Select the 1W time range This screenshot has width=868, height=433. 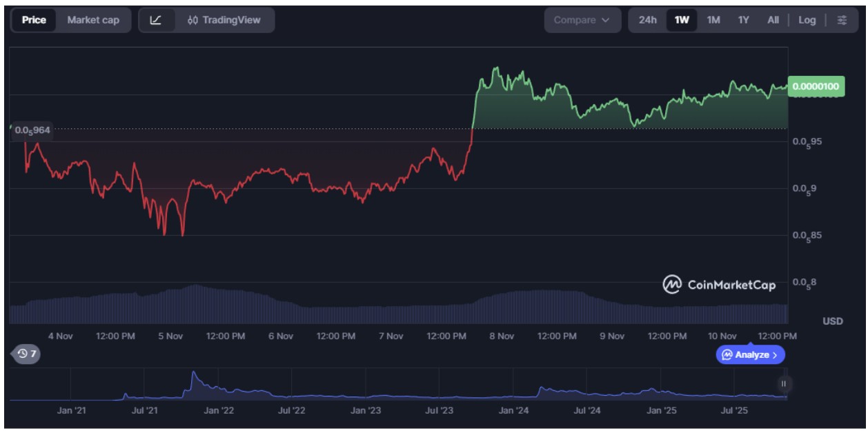pos(682,20)
